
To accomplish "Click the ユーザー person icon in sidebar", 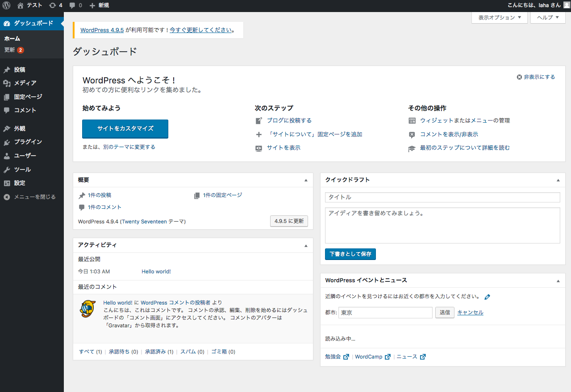I will tap(7, 156).
